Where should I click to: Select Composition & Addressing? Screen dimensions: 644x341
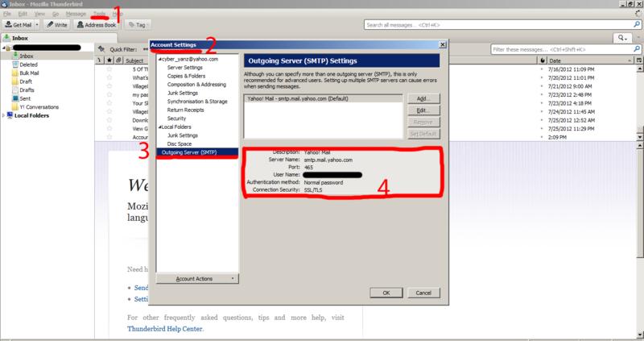coord(196,85)
